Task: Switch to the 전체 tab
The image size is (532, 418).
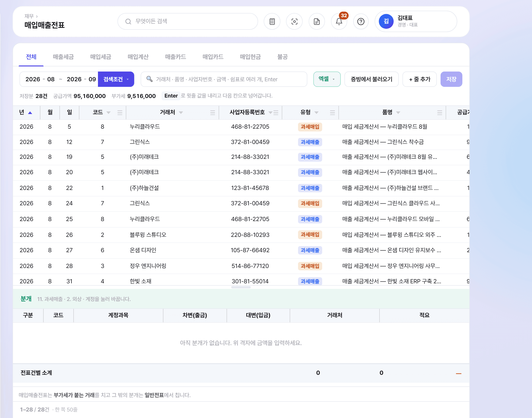Action: 31,57
